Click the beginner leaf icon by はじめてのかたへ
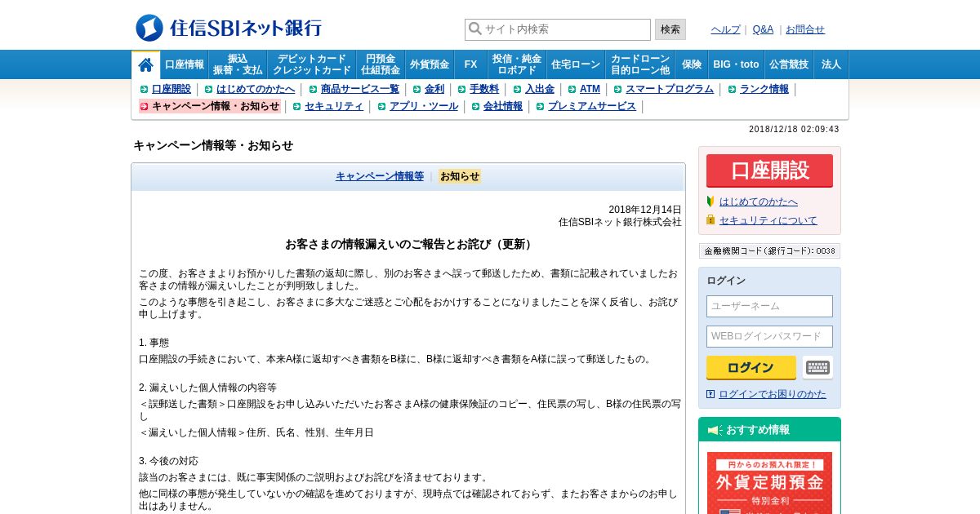 click(710, 201)
